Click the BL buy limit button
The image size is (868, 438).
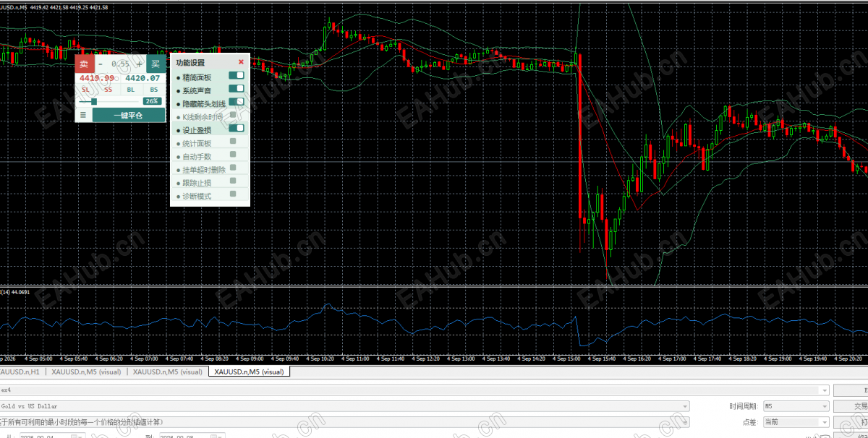pyautogui.click(x=131, y=90)
